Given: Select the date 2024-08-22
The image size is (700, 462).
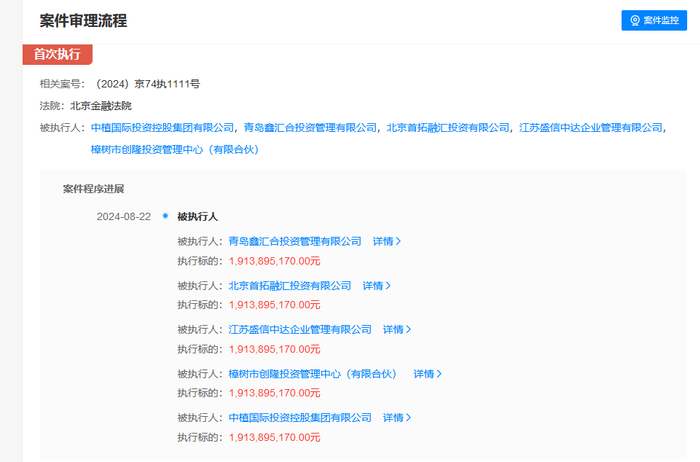Looking at the screenshot, I should (124, 217).
